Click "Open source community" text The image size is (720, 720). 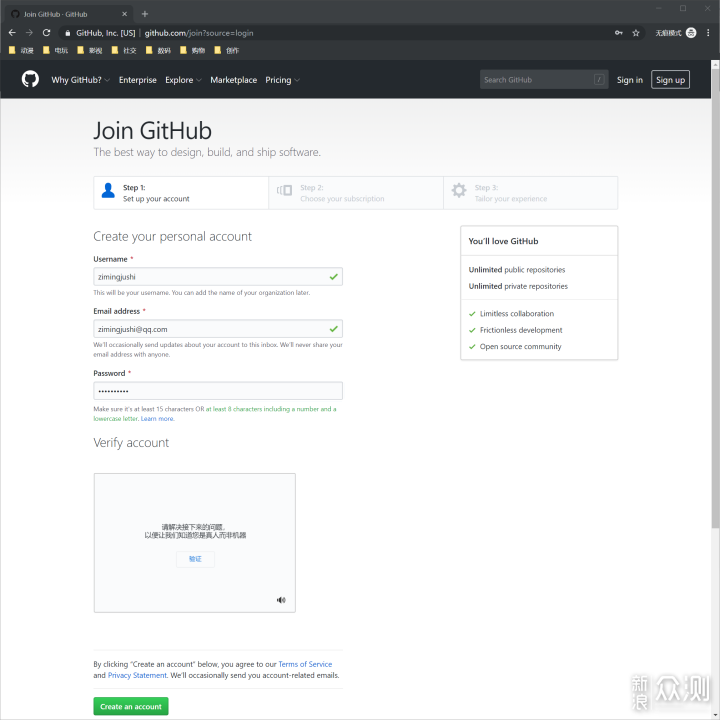(x=520, y=347)
